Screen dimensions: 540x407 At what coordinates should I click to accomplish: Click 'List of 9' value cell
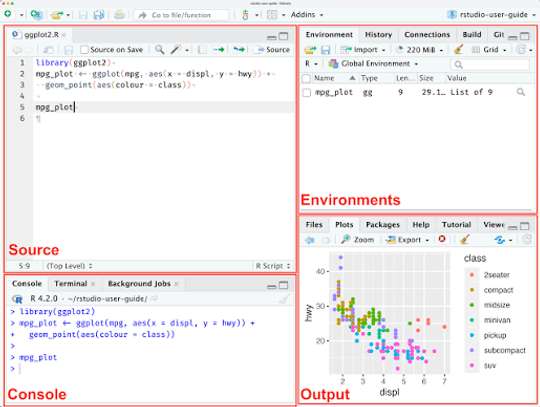pyautogui.click(x=471, y=92)
